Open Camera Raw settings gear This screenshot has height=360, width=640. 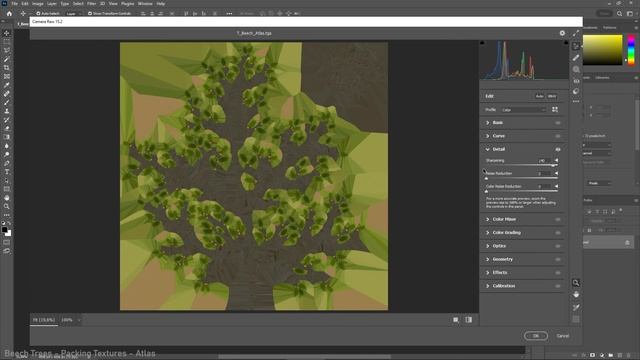[562, 33]
